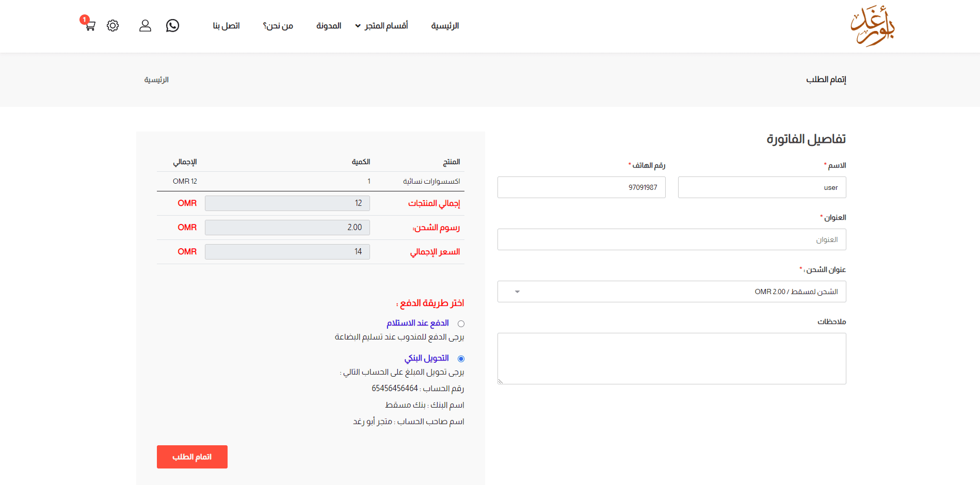Open the المدونة blog page
Image resolution: width=980 pixels, height=485 pixels.
pos(329,26)
